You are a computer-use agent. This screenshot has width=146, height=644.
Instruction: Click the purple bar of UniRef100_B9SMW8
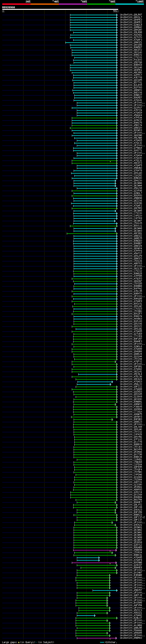(95, 563)
